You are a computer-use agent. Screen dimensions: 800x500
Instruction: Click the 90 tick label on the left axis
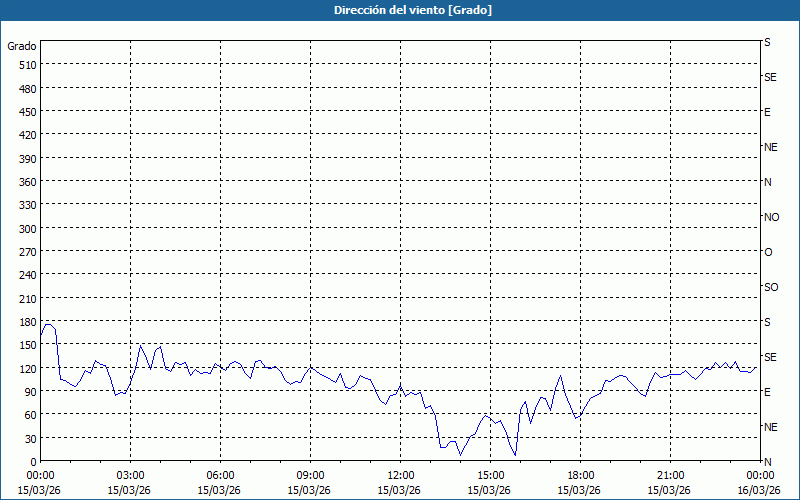click(29, 392)
